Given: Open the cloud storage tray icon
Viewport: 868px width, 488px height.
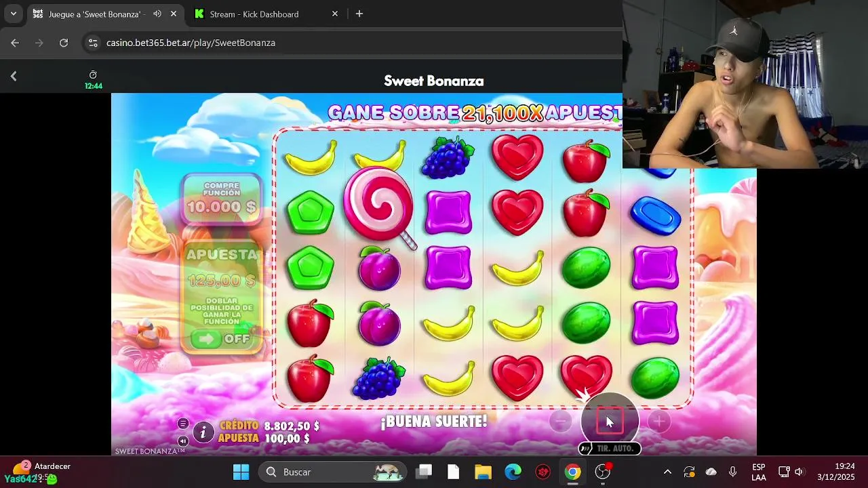Looking at the screenshot, I should tap(711, 472).
